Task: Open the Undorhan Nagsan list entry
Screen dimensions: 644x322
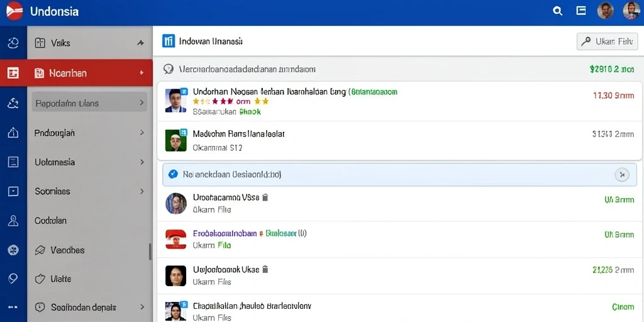Action: click(399, 101)
